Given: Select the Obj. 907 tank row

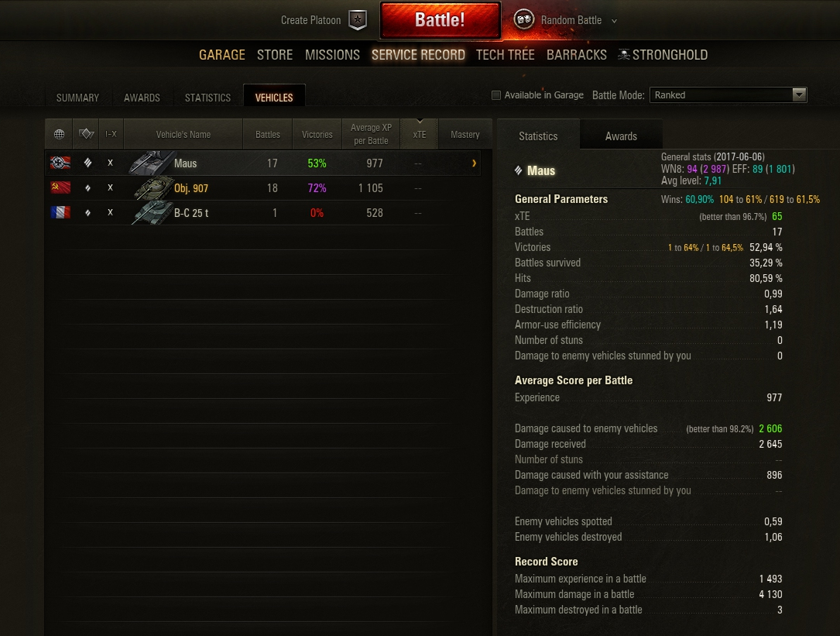Looking at the screenshot, I should 262,188.
